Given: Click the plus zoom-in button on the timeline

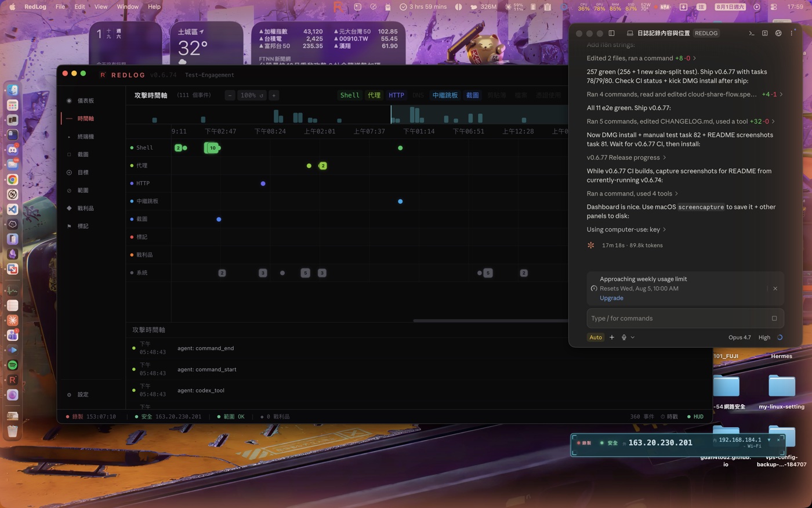Looking at the screenshot, I should point(274,95).
